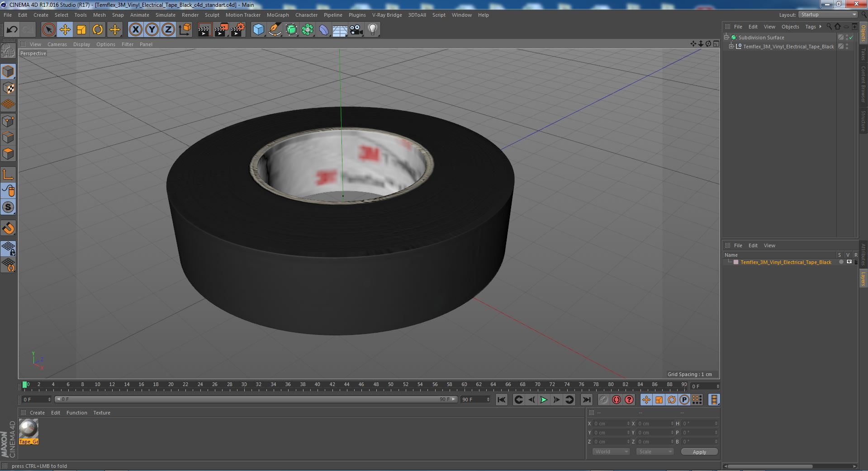This screenshot has width=868, height=471.
Task: Toggle X axis lock
Action: 135,30
